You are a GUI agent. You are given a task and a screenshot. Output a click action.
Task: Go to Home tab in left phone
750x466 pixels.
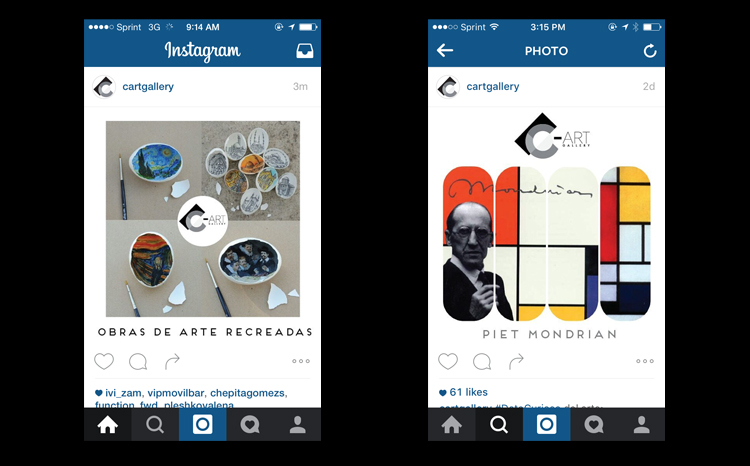click(x=108, y=425)
